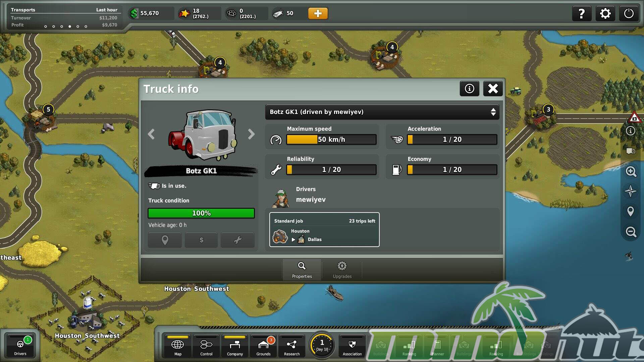Switch to the Upgrades tab
Screen dimensions: 644x362
[x=342, y=270]
